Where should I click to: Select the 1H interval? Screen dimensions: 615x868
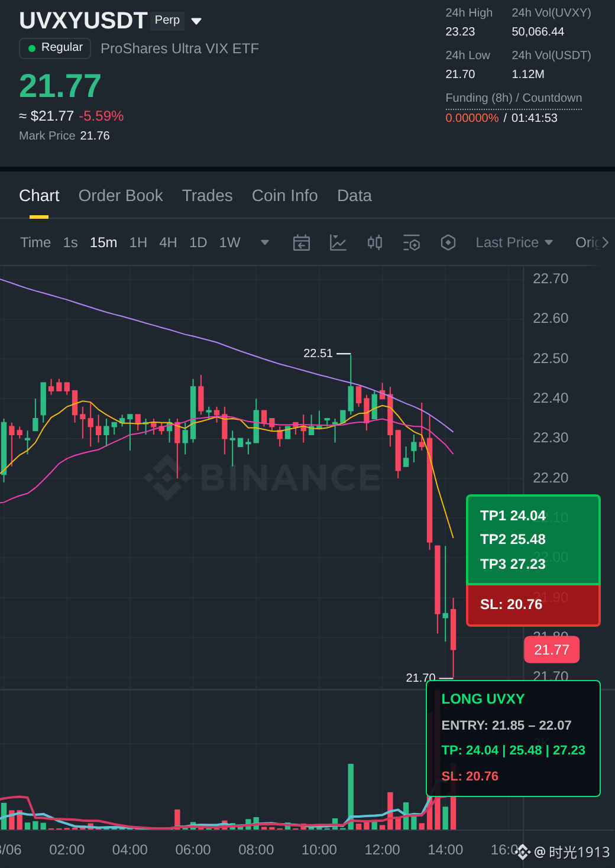(x=138, y=242)
